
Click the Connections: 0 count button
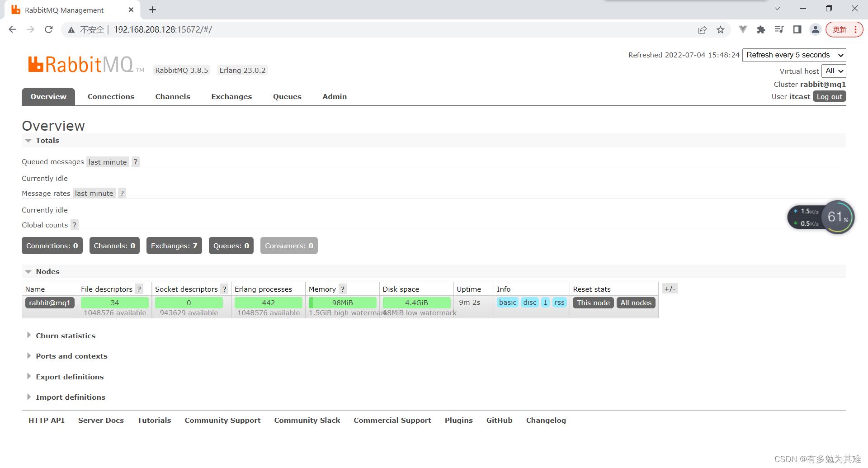pos(52,246)
